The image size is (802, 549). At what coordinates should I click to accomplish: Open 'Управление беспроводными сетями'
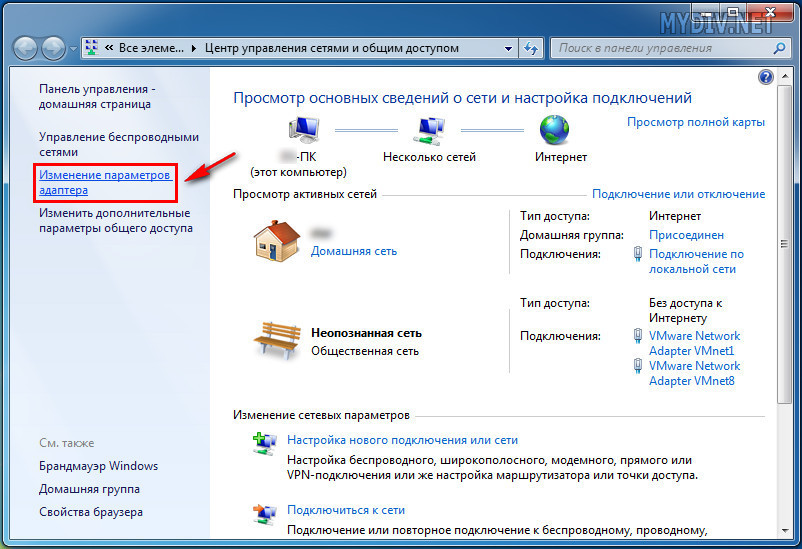click(x=119, y=144)
